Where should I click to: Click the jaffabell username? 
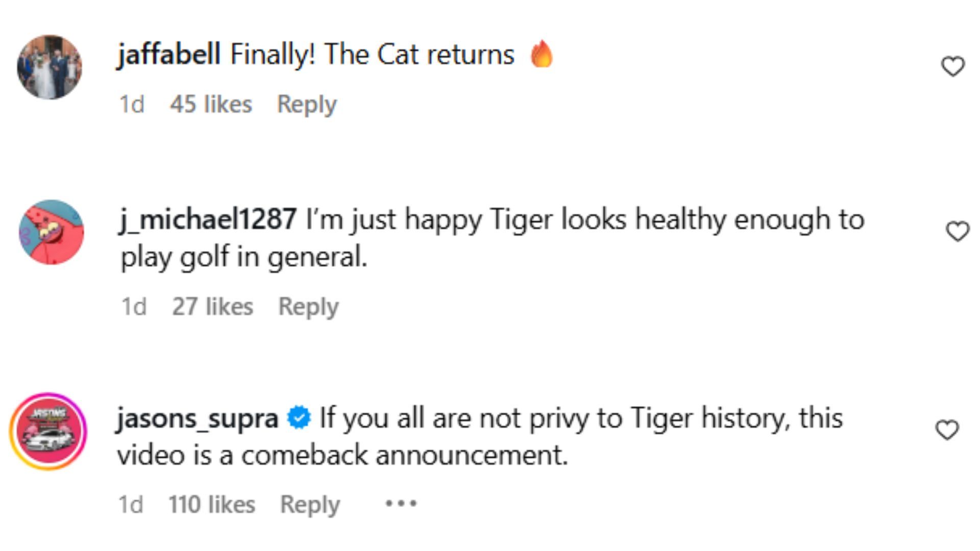point(169,54)
